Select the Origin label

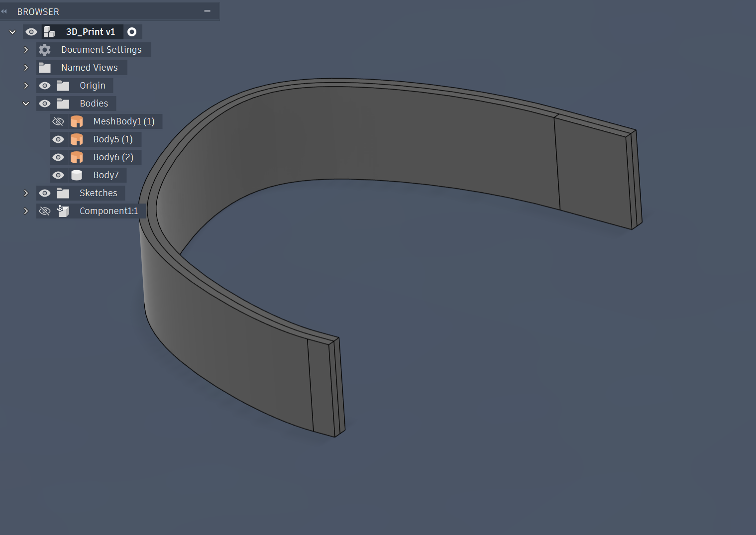click(93, 86)
